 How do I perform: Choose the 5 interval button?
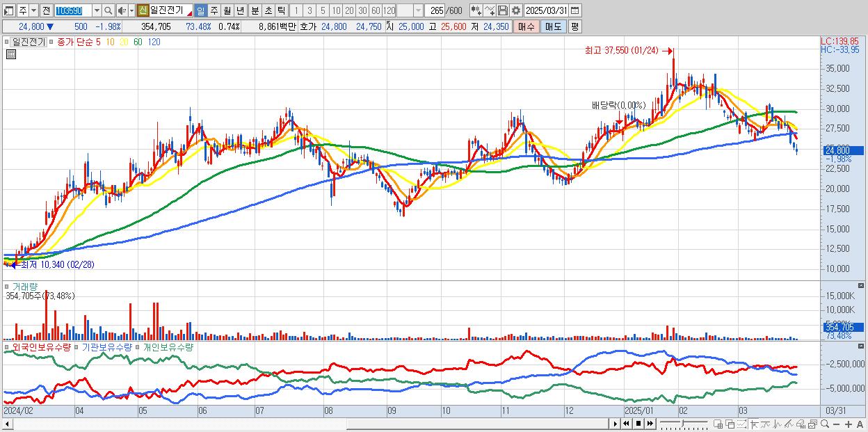coord(323,10)
